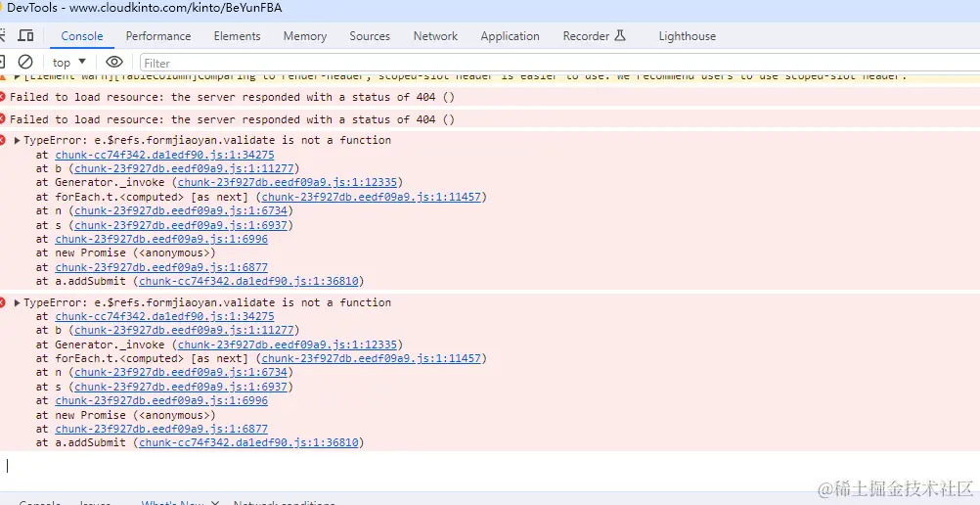980x505 pixels.
Task: Click the console prompt input line
Action: [490, 466]
